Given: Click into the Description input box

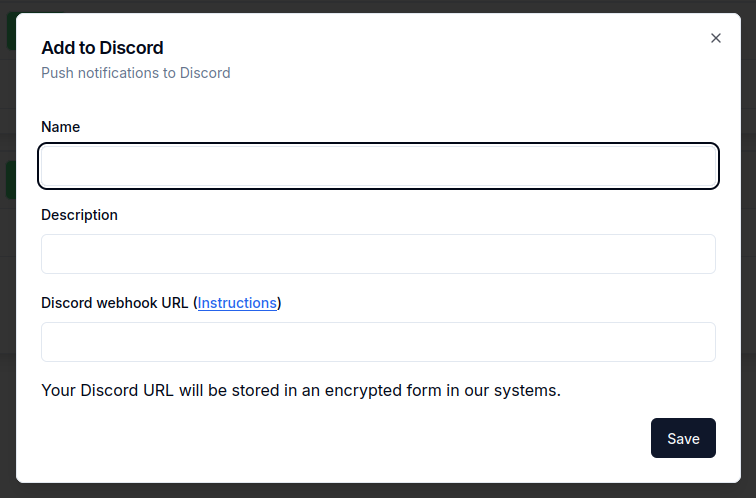Looking at the screenshot, I should tap(378, 254).
